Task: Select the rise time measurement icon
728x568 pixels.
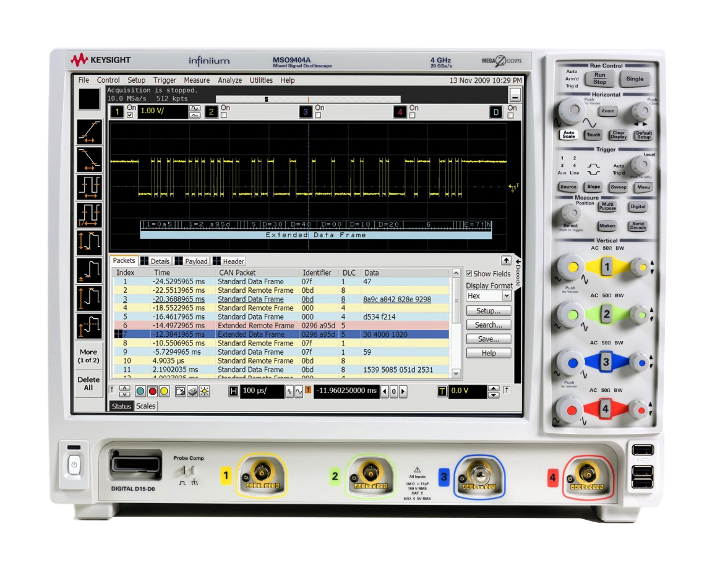Action: (x=88, y=132)
